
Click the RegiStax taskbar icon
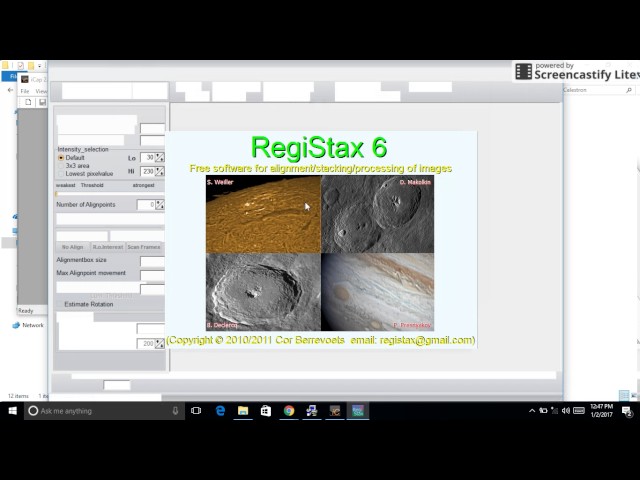coord(358,411)
